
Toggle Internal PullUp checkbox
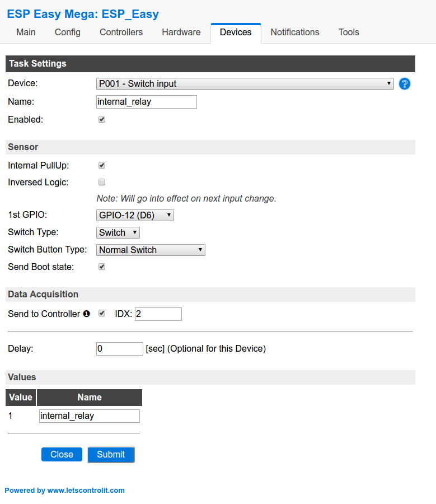(102, 166)
